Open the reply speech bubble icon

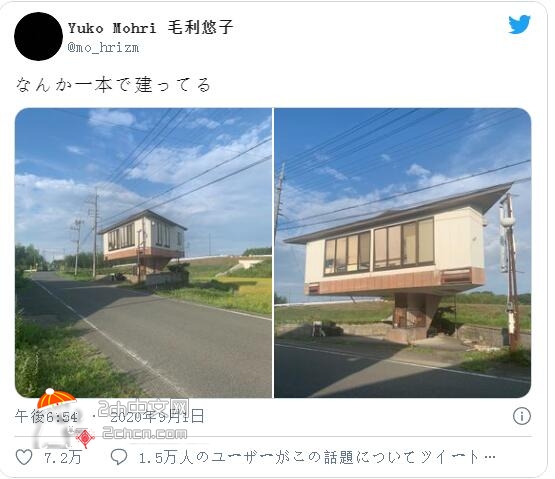tap(119, 457)
